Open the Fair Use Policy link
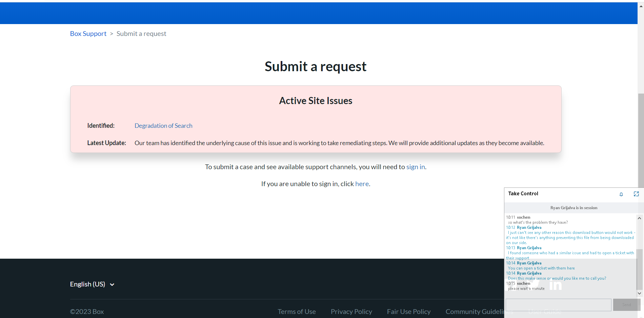The height and width of the screenshot is (318, 644). point(408,312)
